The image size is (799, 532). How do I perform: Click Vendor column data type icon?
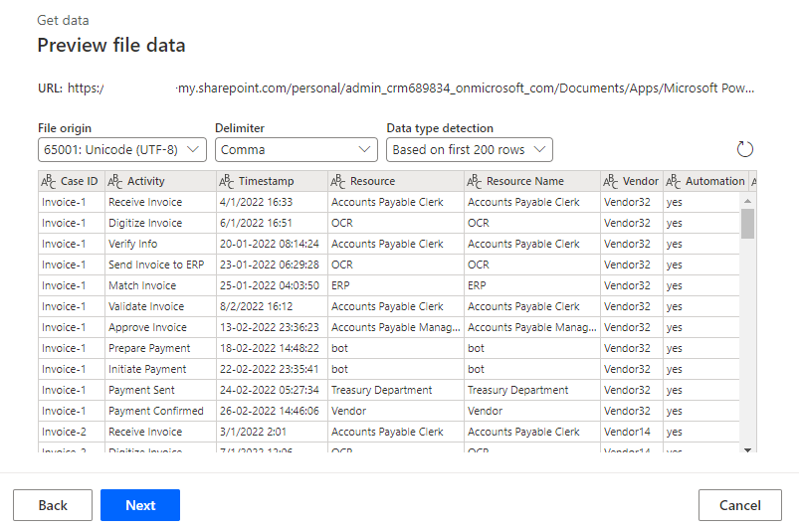(611, 181)
